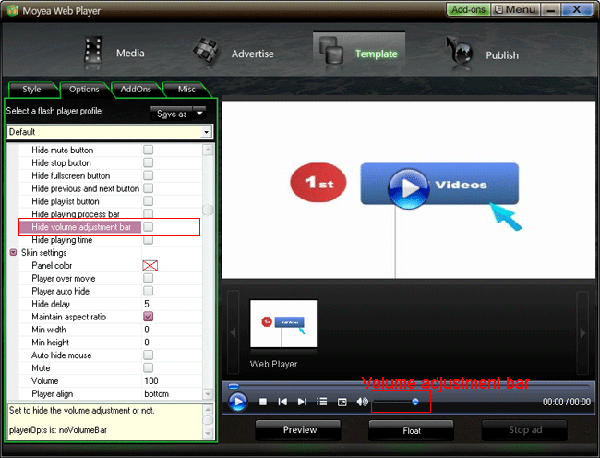Enable Player over move checkbox
This screenshot has height=458, width=600.
click(x=148, y=278)
